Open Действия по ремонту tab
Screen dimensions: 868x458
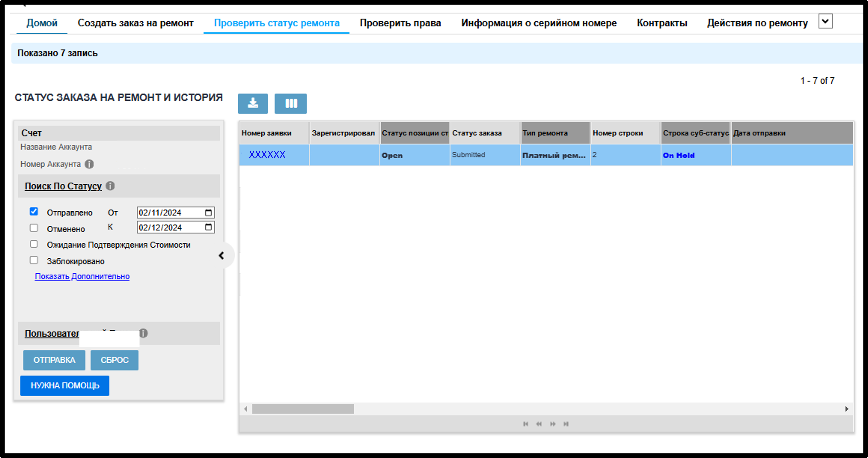coord(757,23)
